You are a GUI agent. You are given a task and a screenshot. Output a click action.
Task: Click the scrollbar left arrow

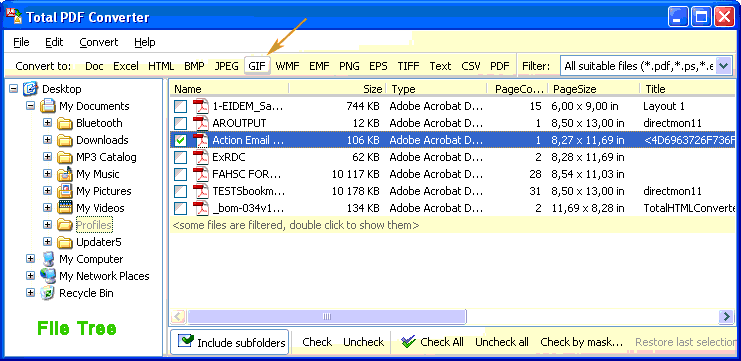pos(178,316)
